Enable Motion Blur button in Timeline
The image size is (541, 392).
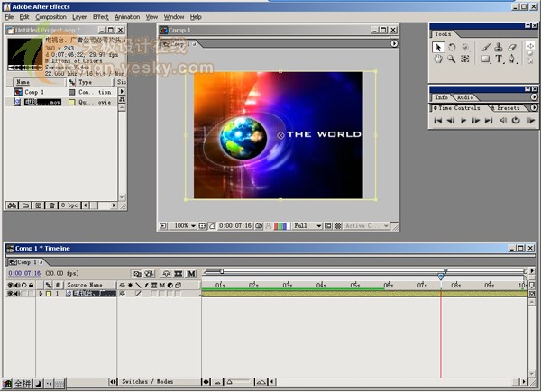point(191,274)
